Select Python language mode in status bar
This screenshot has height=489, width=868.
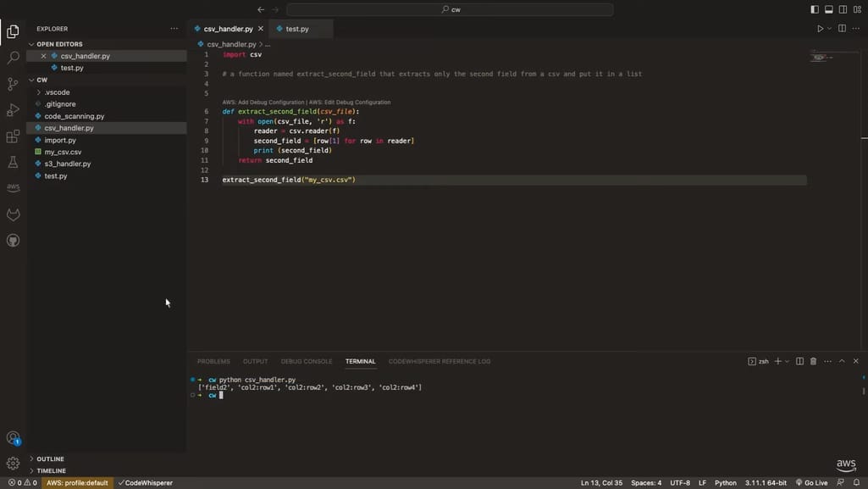(x=725, y=483)
